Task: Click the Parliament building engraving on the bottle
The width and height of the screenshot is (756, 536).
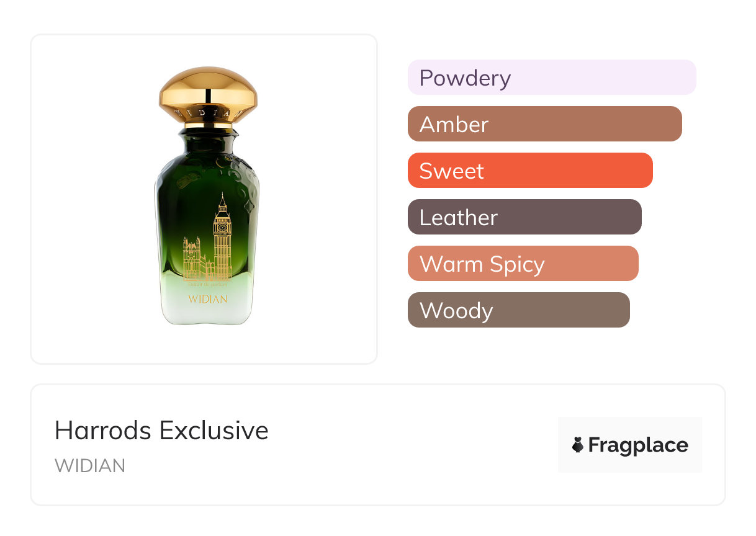Action: [x=194, y=259]
